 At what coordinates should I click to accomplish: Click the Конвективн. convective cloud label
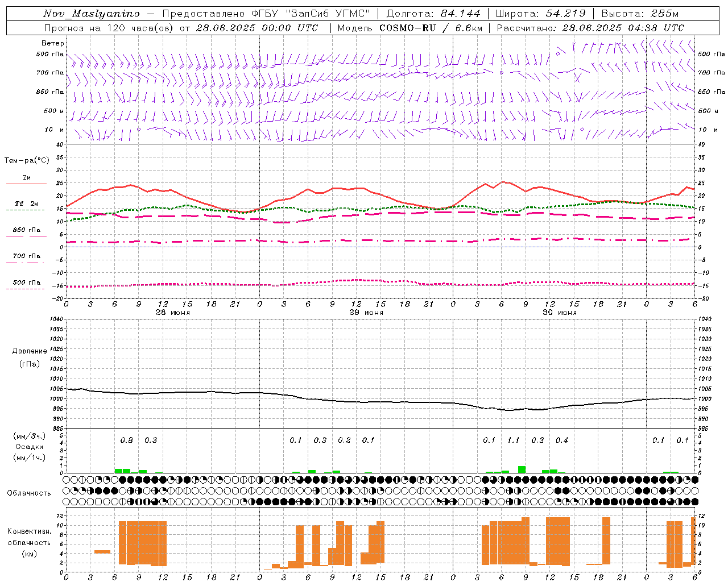[x=30, y=531]
